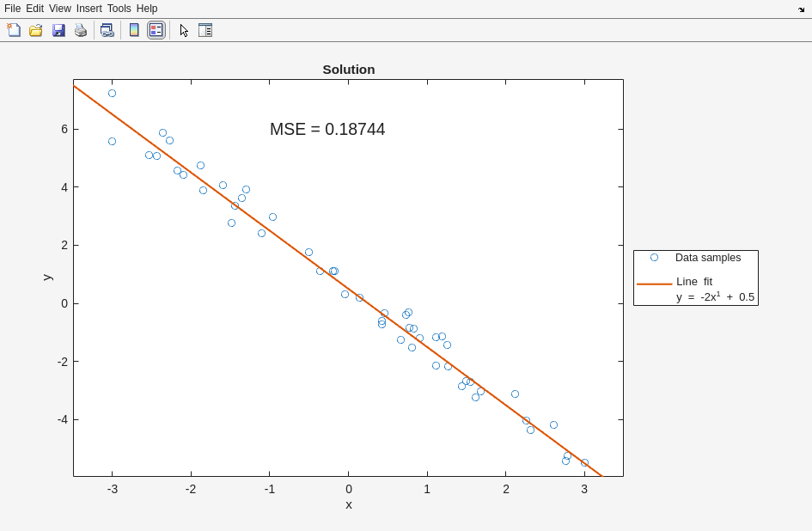Image resolution: width=812 pixels, height=531 pixels.
Task: Select the MSE = 0.18744 text annotation
Action: pos(327,130)
